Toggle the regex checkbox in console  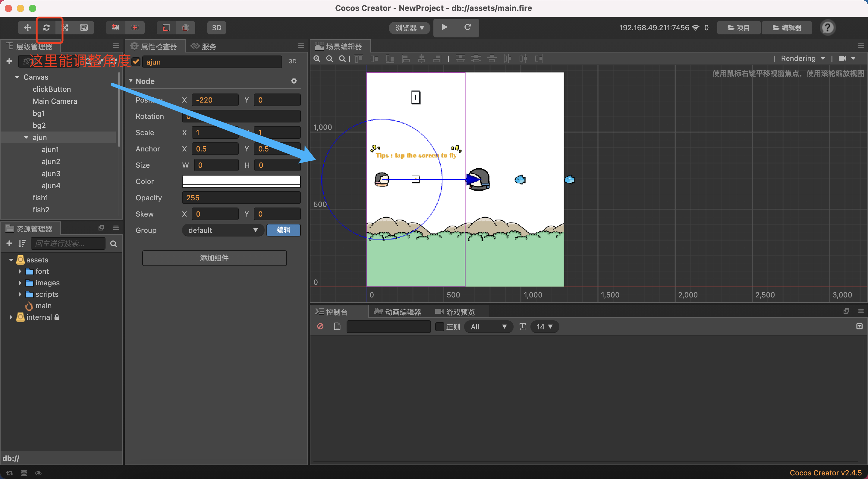coord(439,327)
